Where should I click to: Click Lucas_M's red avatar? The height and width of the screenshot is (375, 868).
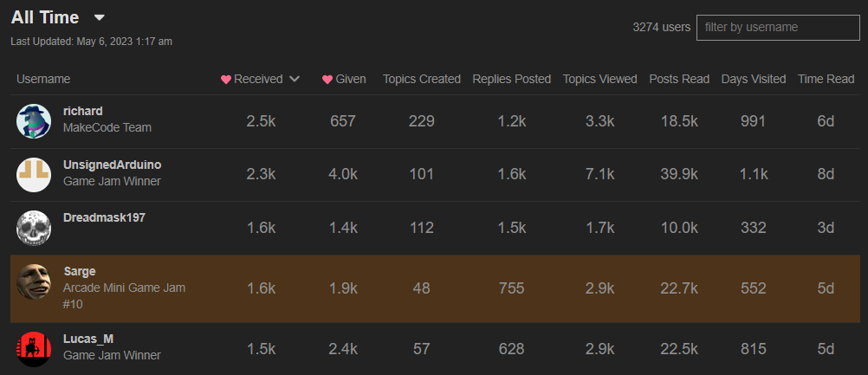click(34, 347)
